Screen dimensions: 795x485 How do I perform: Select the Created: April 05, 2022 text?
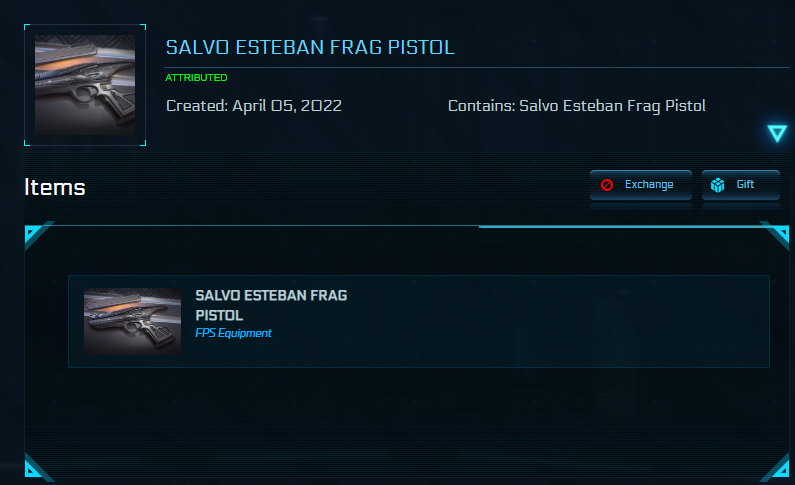click(x=254, y=105)
